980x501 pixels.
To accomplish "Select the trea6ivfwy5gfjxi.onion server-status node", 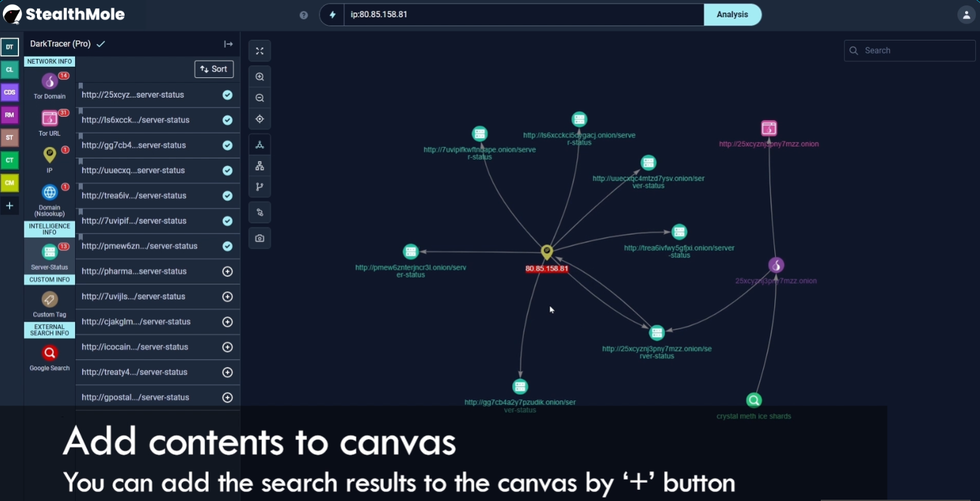I will coord(680,232).
